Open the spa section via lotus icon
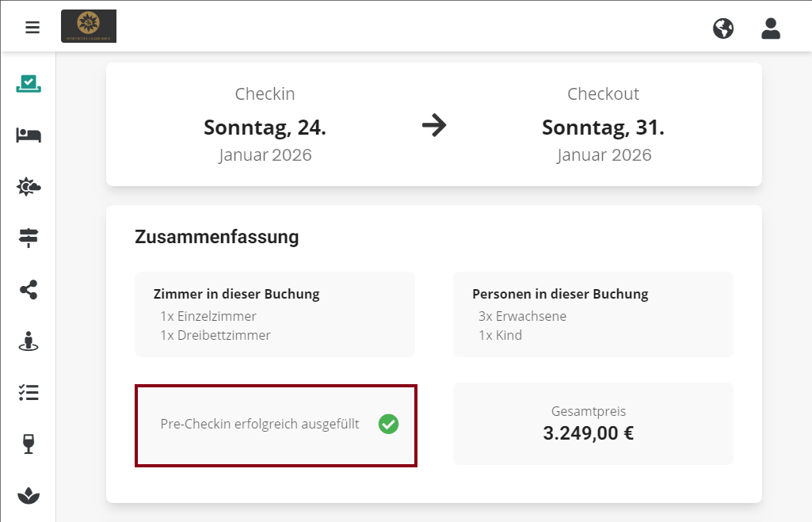Screen dimensions: 812x522 28,495
